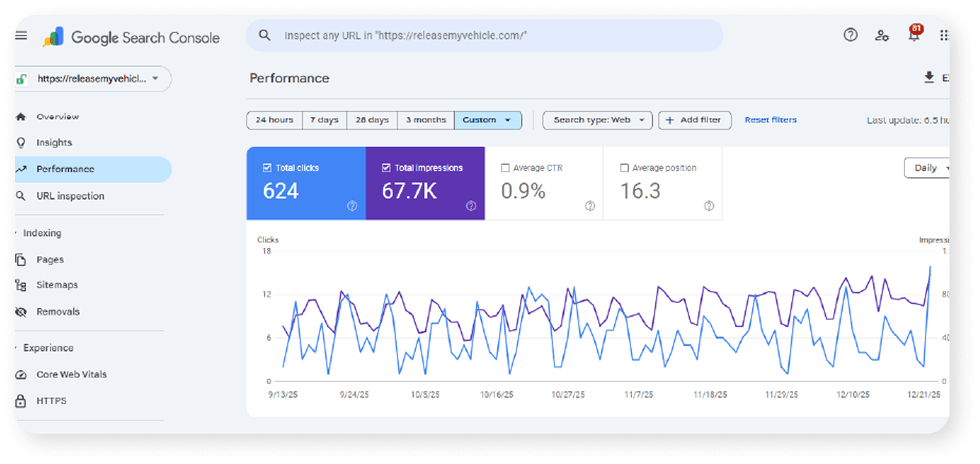Click the export download icon
The image size is (980, 464).
[929, 78]
